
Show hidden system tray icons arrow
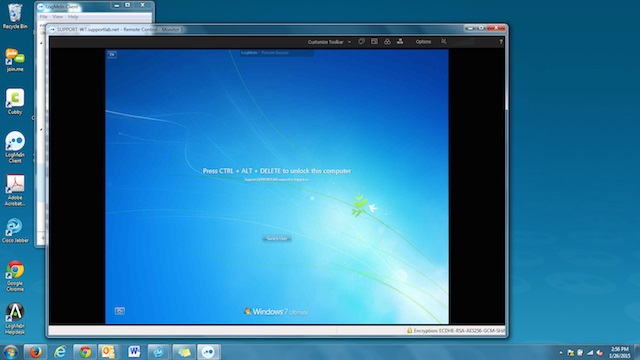pos(561,353)
